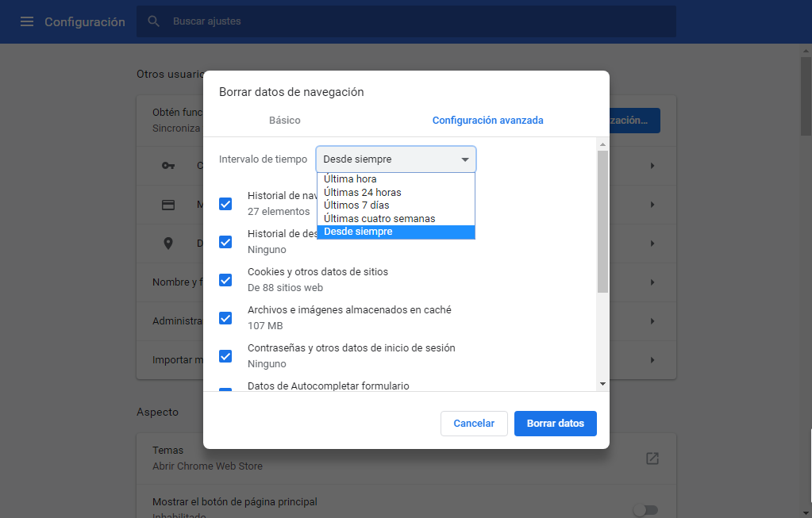Click the passwords key icon

pyautogui.click(x=168, y=166)
